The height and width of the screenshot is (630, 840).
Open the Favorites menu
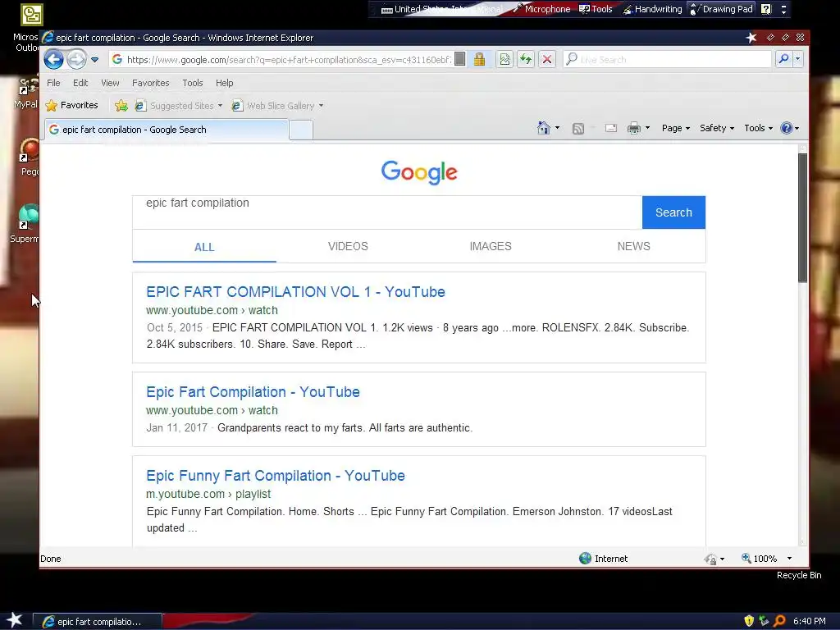[x=151, y=83]
